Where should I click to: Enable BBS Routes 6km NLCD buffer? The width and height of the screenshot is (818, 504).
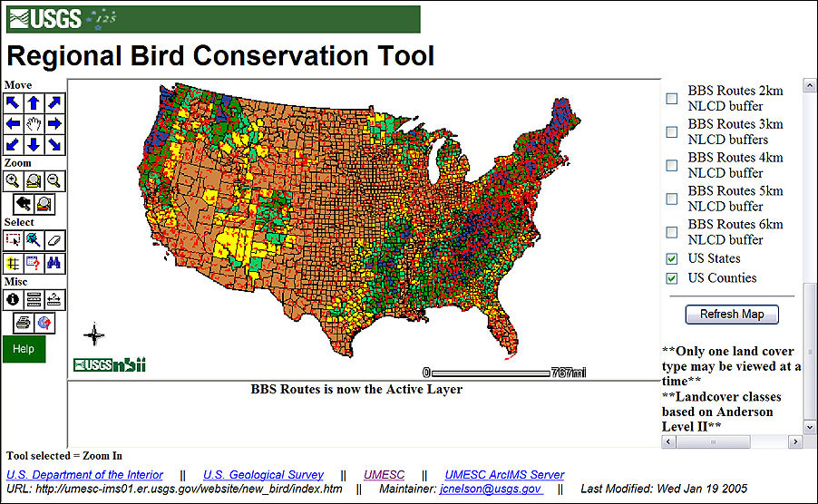pos(672,232)
